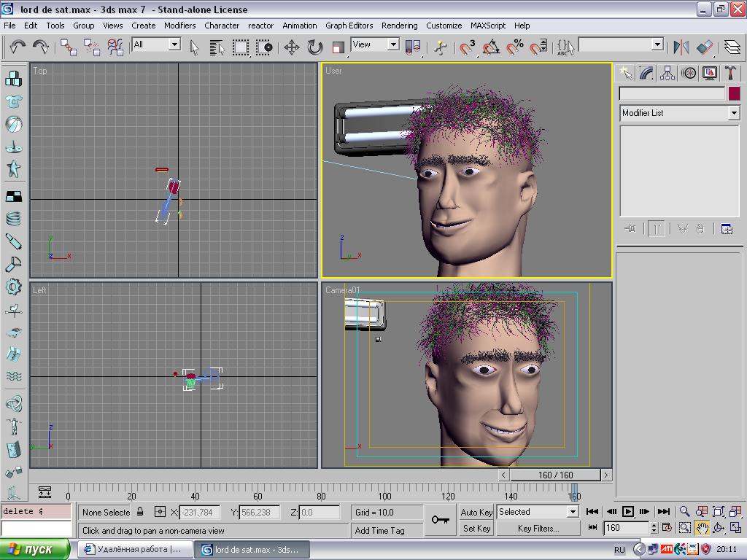Click the Undo arrow icon
The width and height of the screenshot is (747, 560).
tap(18, 47)
